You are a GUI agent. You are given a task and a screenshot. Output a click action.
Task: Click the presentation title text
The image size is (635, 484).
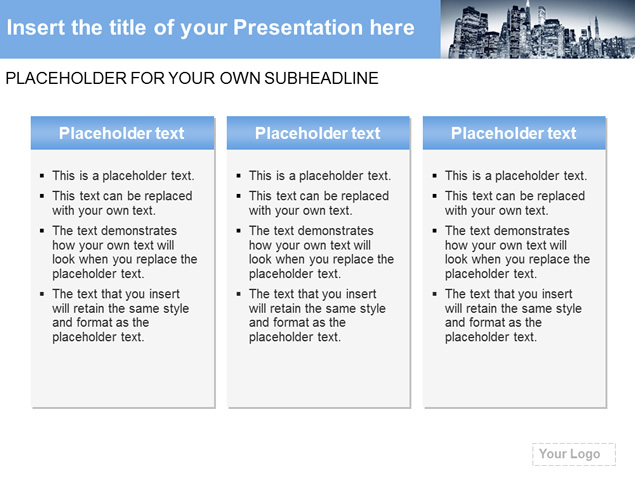pyautogui.click(x=211, y=28)
